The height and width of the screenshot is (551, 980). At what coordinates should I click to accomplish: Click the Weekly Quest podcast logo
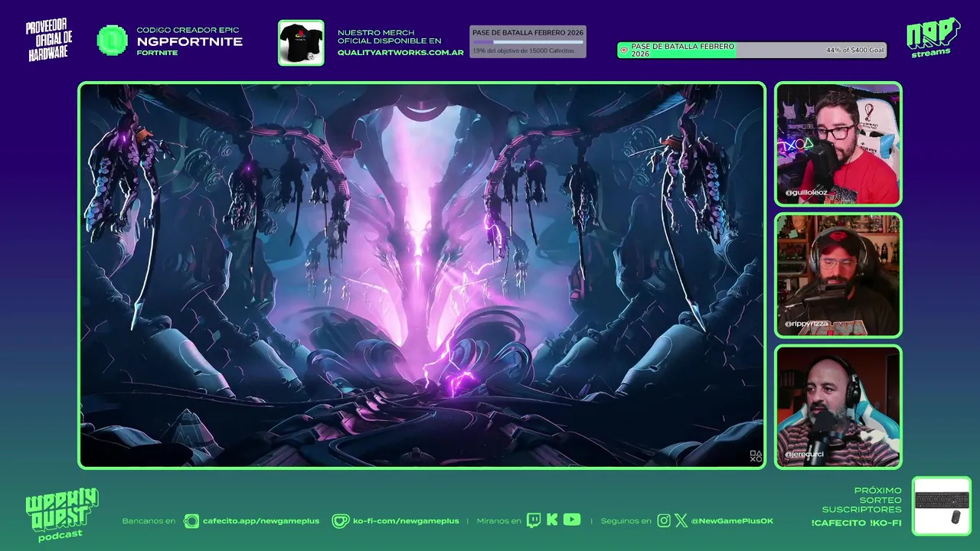(x=61, y=514)
